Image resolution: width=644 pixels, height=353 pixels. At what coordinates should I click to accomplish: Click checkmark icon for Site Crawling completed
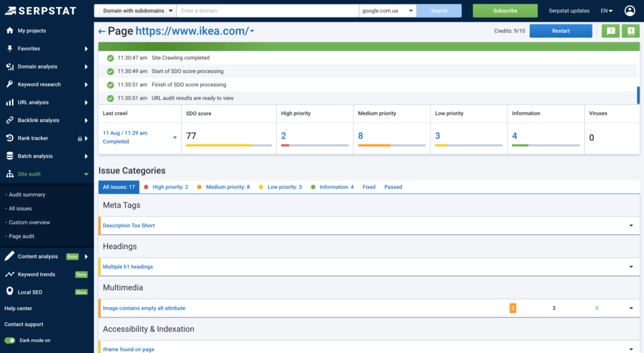tap(110, 58)
